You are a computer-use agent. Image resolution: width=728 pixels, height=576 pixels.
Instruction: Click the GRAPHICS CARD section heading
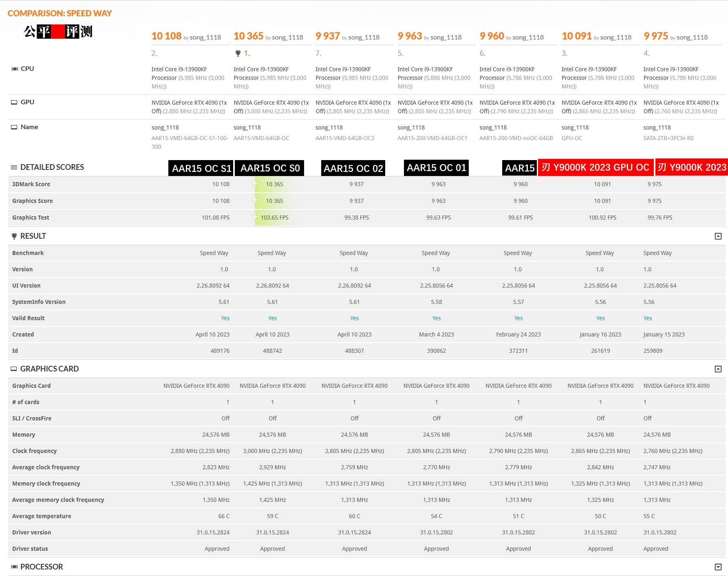pos(49,369)
